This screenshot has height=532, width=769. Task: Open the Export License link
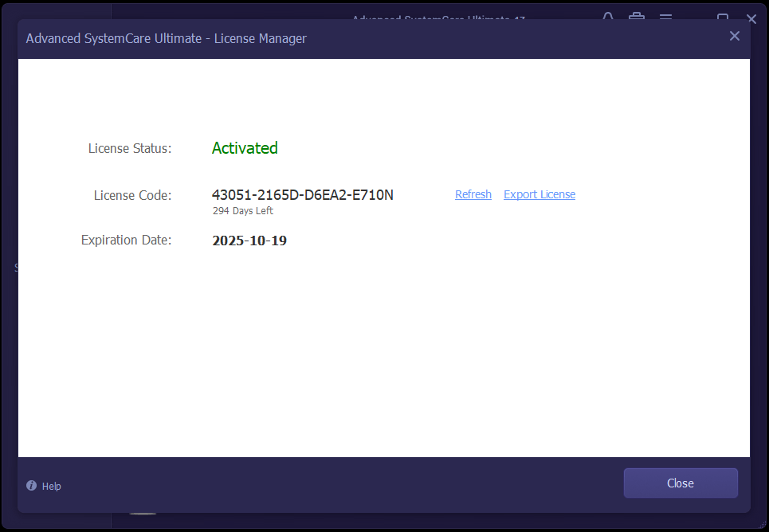539,194
